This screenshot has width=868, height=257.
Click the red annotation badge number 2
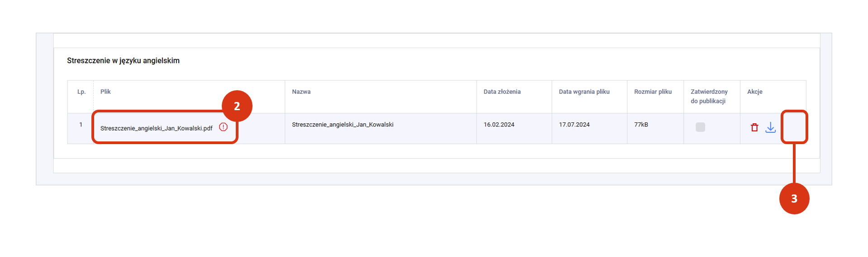[237, 106]
